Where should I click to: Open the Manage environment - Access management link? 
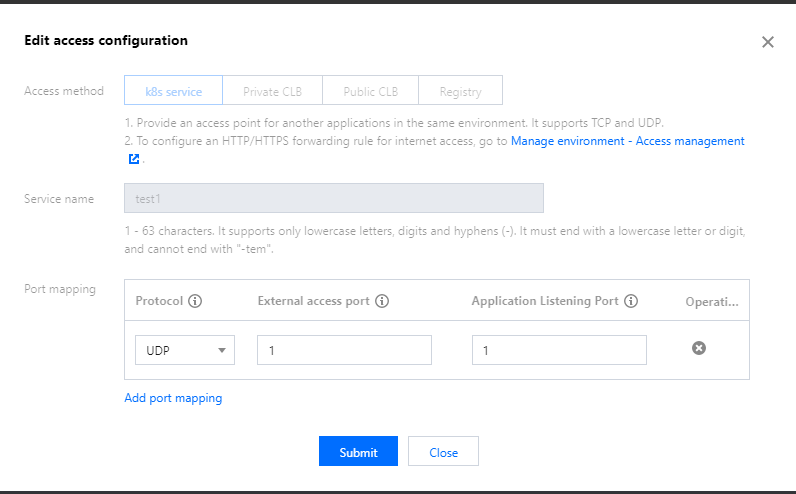627,141
